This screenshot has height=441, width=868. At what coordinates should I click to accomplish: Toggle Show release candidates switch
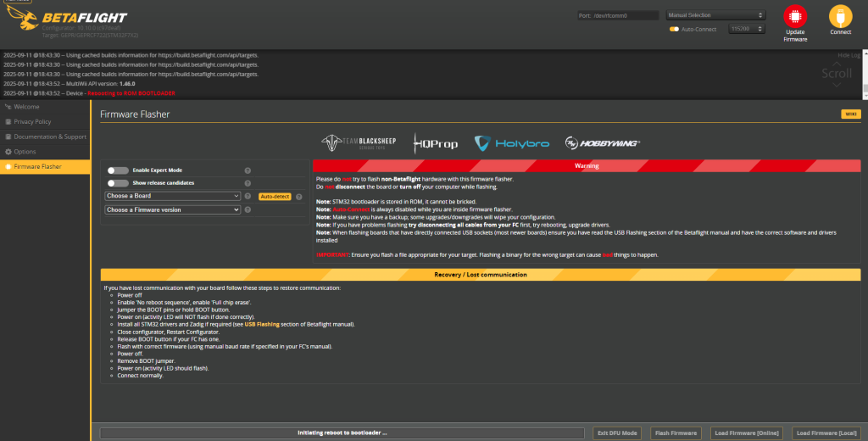point(118,183)
